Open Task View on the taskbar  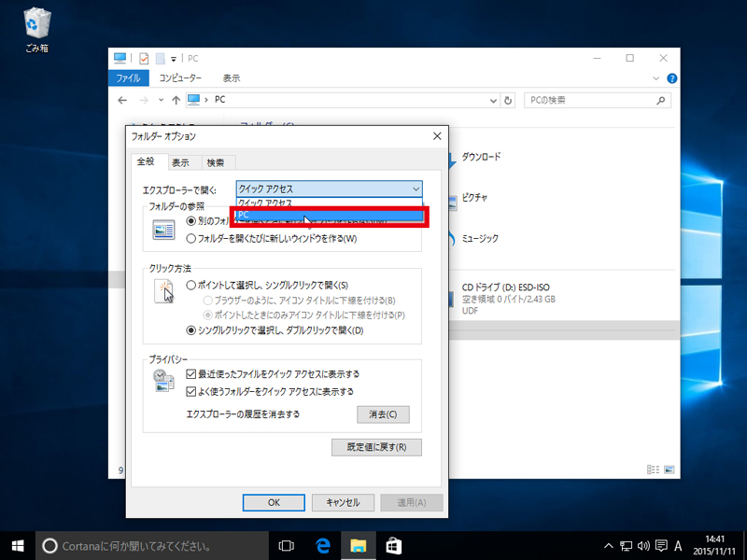[287, 546]
